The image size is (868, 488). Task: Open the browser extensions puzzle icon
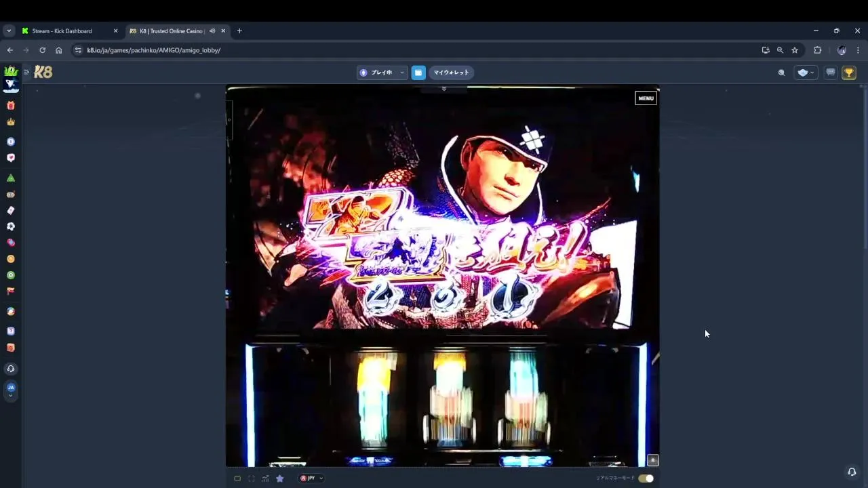click(817, 50)
